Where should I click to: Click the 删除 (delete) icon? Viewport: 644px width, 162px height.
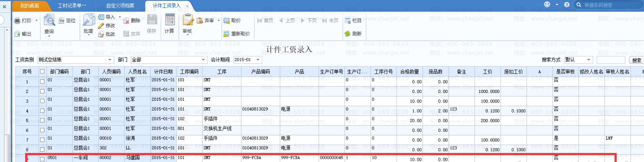click(126, 21)
